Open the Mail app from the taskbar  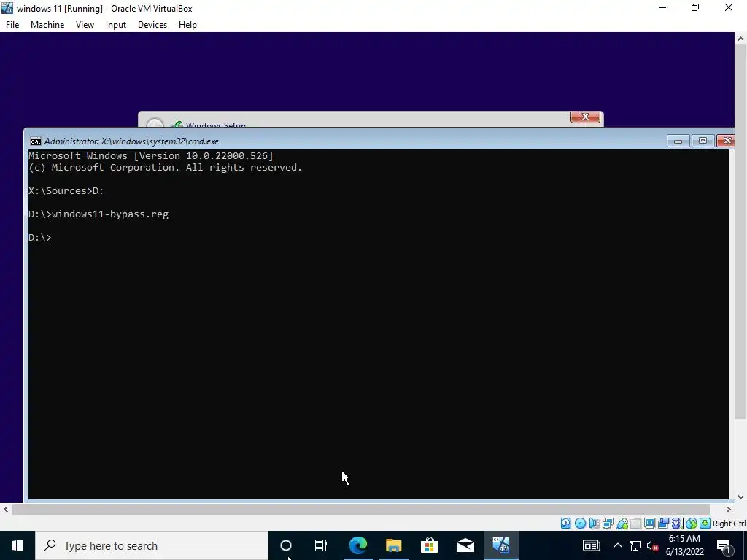coord(465,545)
